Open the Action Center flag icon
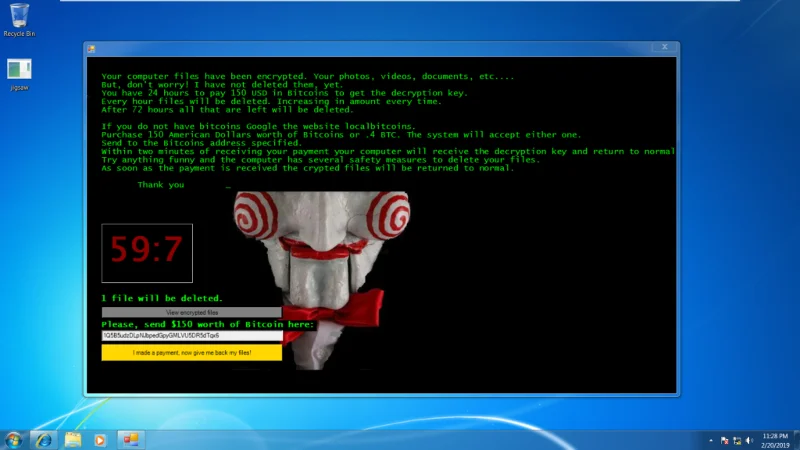 [x=724, y=440]
